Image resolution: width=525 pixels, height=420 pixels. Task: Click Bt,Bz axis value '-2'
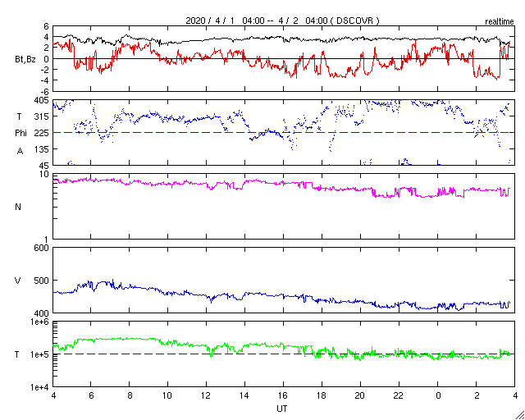(x=44, y=70)
